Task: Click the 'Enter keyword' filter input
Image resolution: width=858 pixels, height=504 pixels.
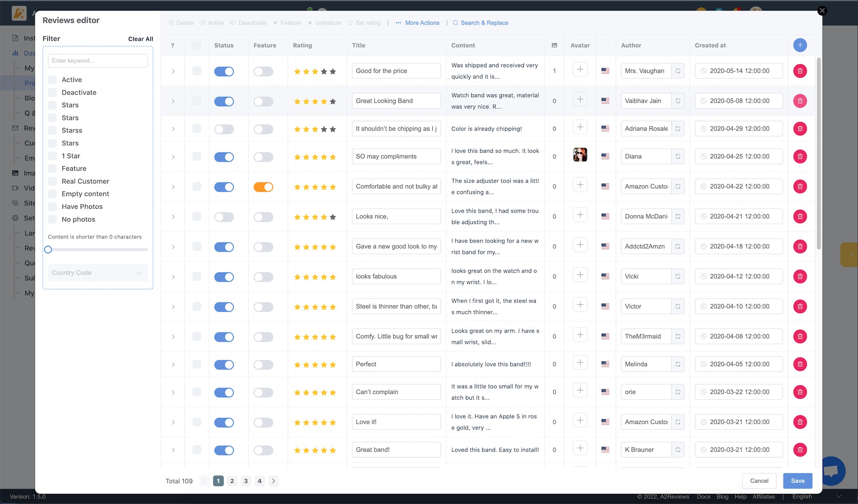Action: 97,60
